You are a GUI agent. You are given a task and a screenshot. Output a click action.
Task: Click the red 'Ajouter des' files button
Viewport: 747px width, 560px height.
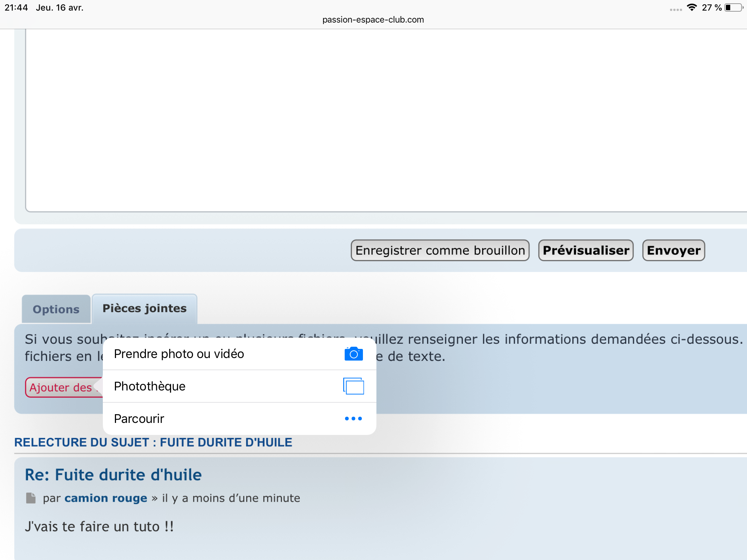[61, 387]
